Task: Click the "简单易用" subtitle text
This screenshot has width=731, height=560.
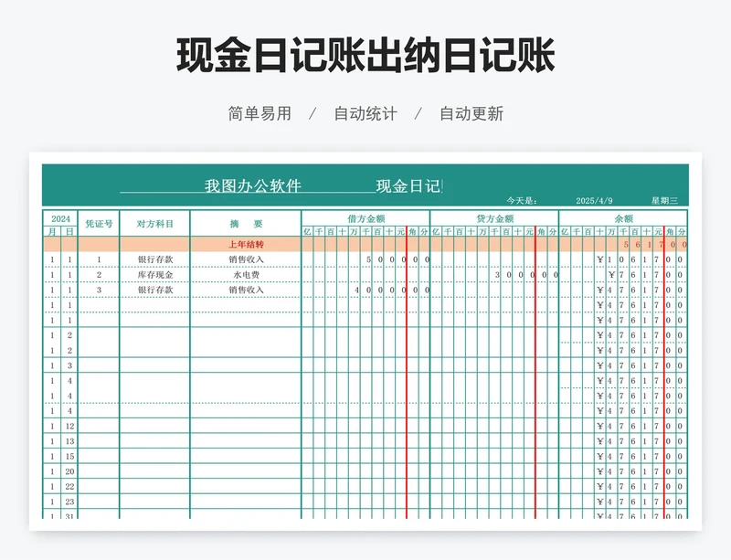Action: click(x=260, y=113)
